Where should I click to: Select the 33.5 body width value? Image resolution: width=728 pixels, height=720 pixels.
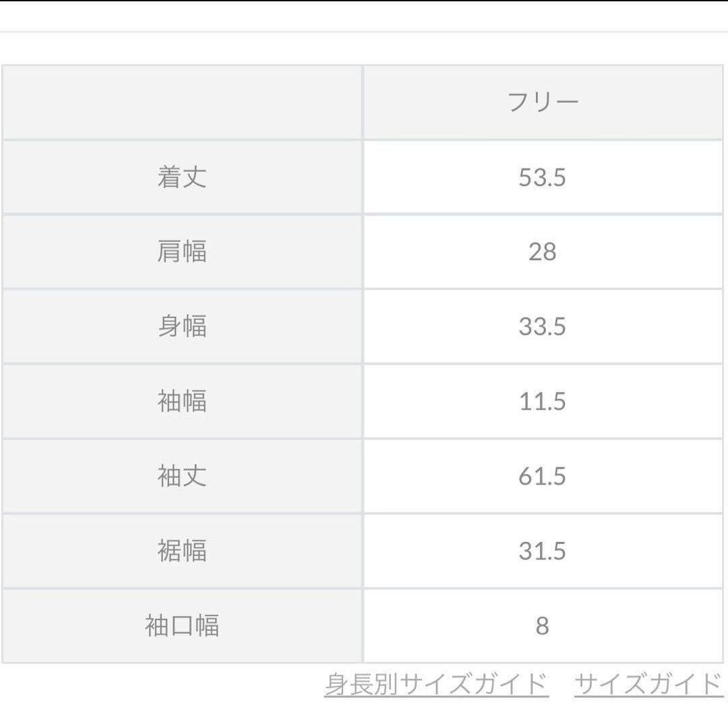point(543,327)
